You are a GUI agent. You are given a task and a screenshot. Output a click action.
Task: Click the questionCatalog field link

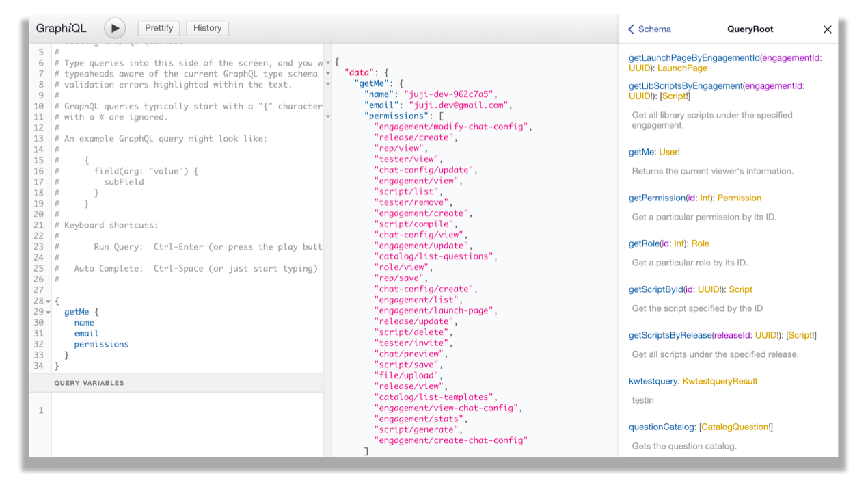pos(662,427)
